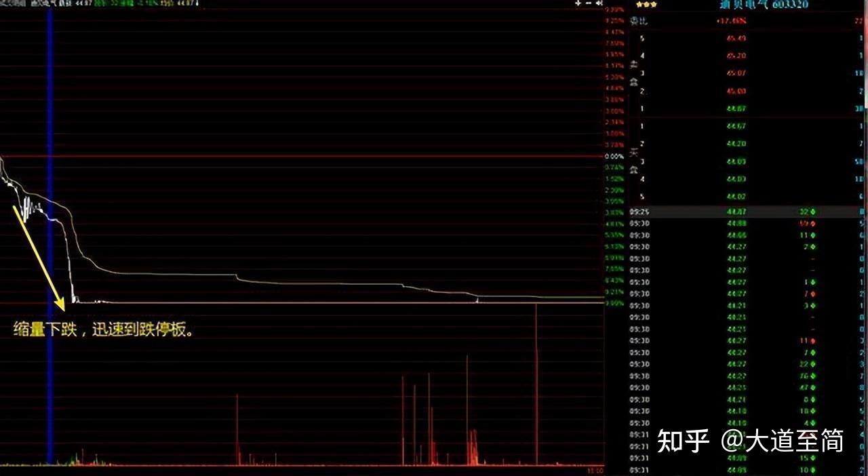
Task: Click the double-arrow collapse icon above chart
Action: pyautogui.click(x=599, y=3)
